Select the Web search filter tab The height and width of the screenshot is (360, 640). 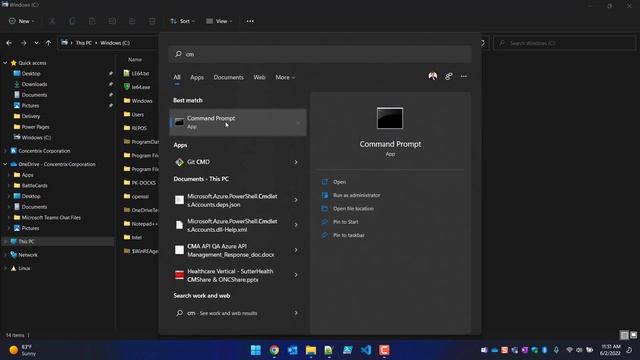tap(259, 77)
